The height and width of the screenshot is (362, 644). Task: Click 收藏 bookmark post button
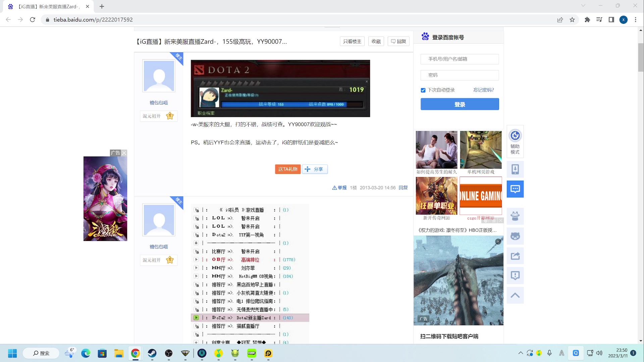pyautogui.click(x=376, y=41)
